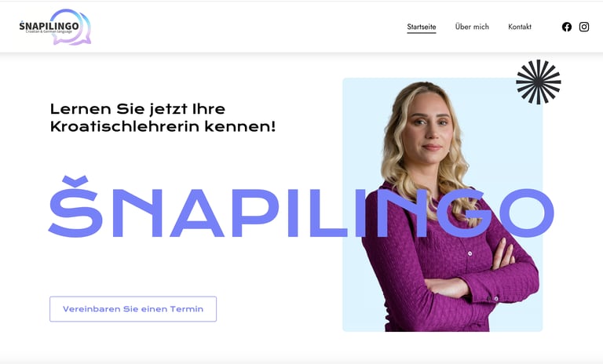Image resolution: width=603 pixels, height=364 pixels.
Task: Click the black starburst decoration icon
Action: (539, 82)
